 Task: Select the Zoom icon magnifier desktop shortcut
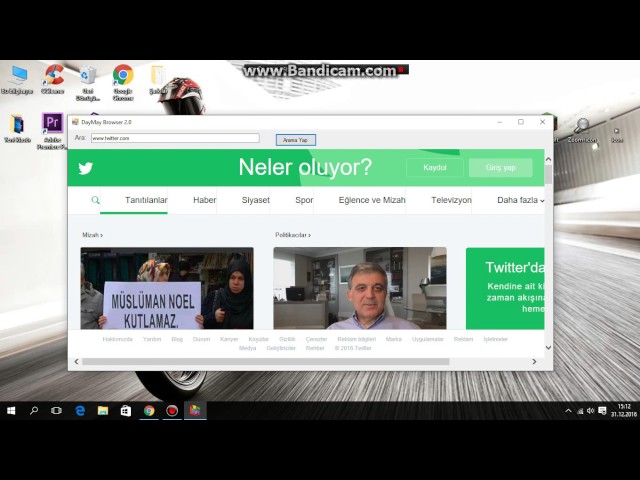pos(582,130)
